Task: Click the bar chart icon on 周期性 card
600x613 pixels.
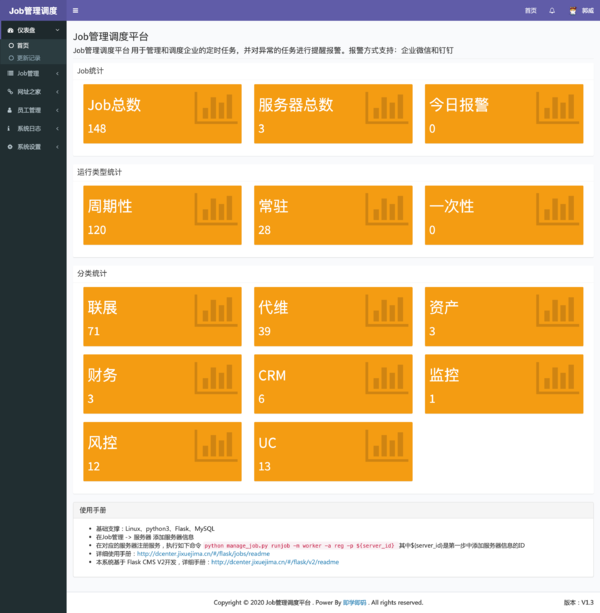Action: point(216,209)
